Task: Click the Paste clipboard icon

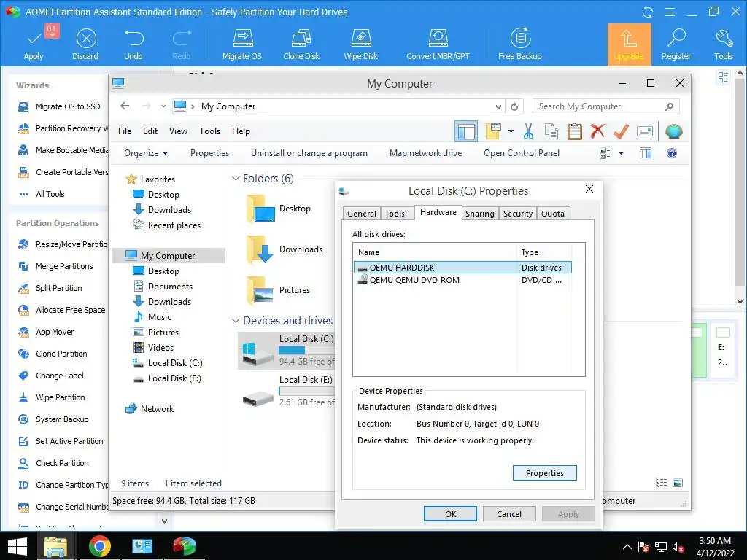Action: click(575, 131)
